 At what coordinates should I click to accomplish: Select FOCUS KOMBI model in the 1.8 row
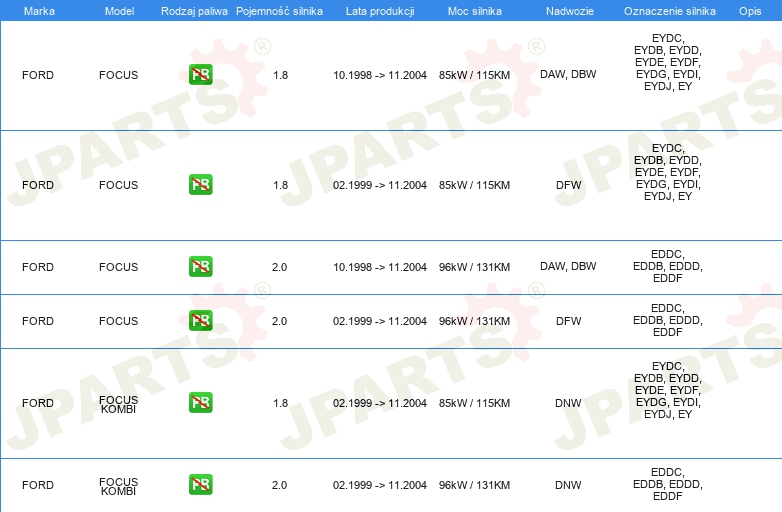(x=119, y=404)
